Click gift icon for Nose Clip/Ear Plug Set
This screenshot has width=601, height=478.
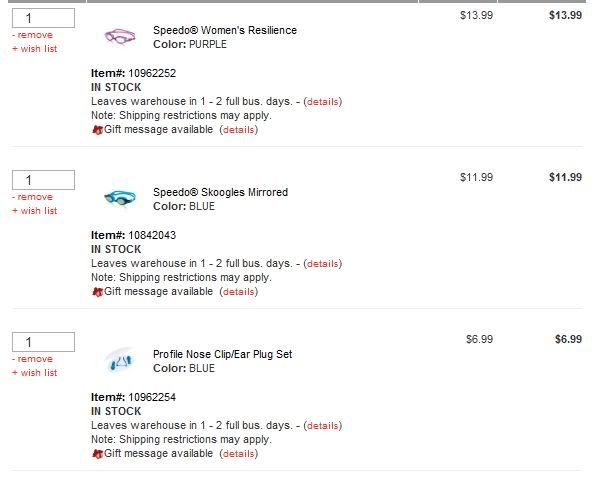(97, 454)
